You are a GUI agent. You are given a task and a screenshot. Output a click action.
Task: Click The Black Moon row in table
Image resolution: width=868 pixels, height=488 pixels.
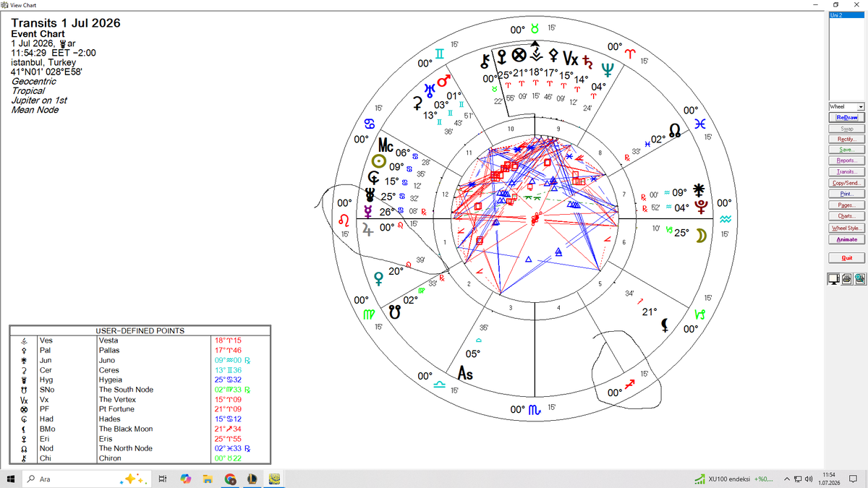click(x=140, y=429)
